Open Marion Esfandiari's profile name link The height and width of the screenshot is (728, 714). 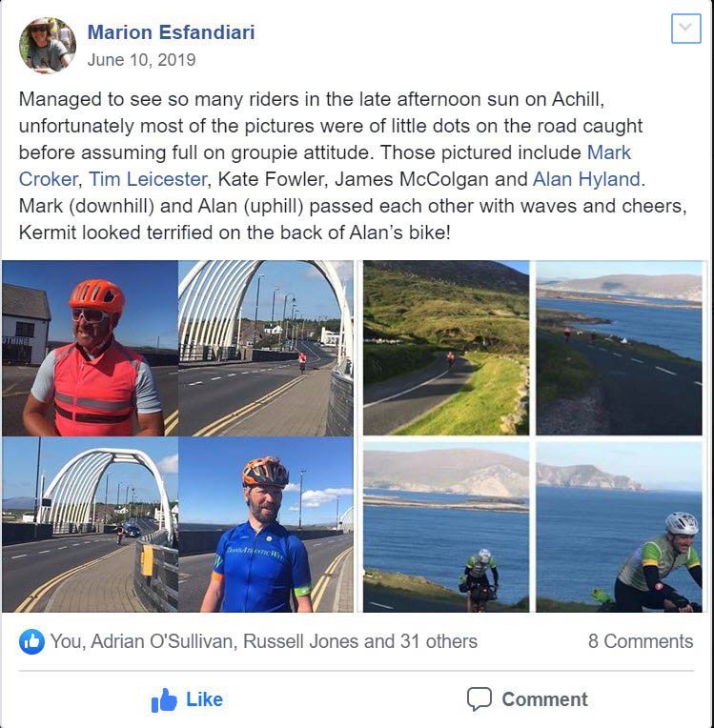click(171, 32)
